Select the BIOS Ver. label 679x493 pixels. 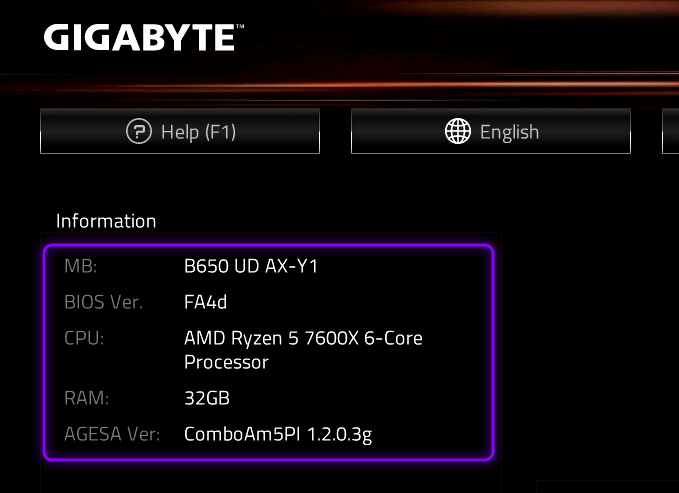point(103,302)
